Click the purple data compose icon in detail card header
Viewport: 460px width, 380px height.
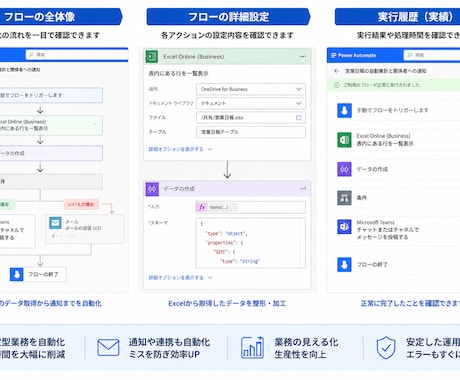(x=152, y=189)
